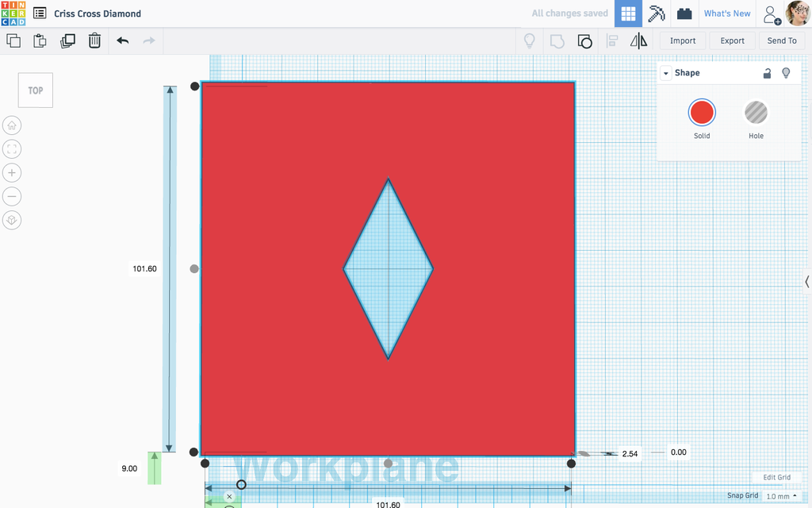Viewport: 812px width, 508px height.
Task: Open the user profile avatar
Action: [798, 13]
